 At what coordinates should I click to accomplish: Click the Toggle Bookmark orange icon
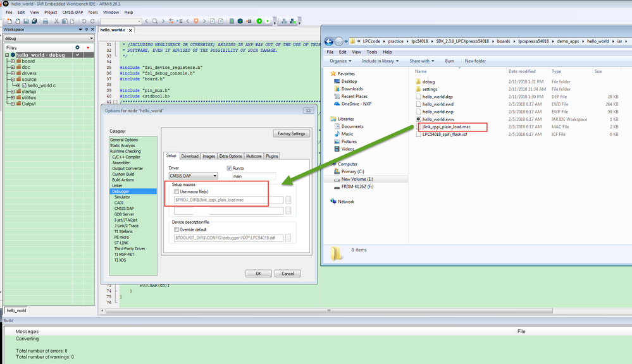196,21
